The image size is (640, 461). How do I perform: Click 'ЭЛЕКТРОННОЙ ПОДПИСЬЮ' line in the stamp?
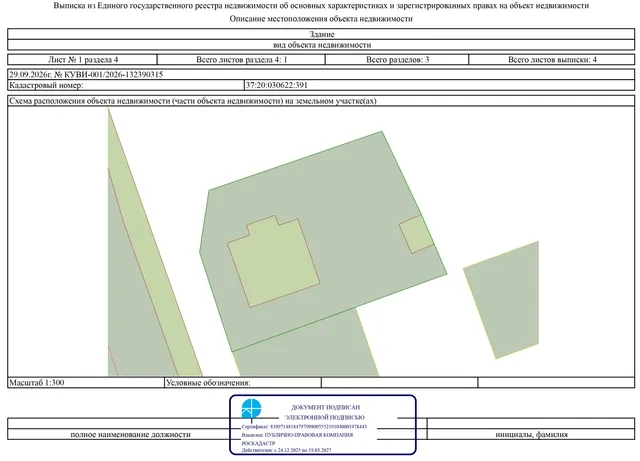click(x=324, y=417)
